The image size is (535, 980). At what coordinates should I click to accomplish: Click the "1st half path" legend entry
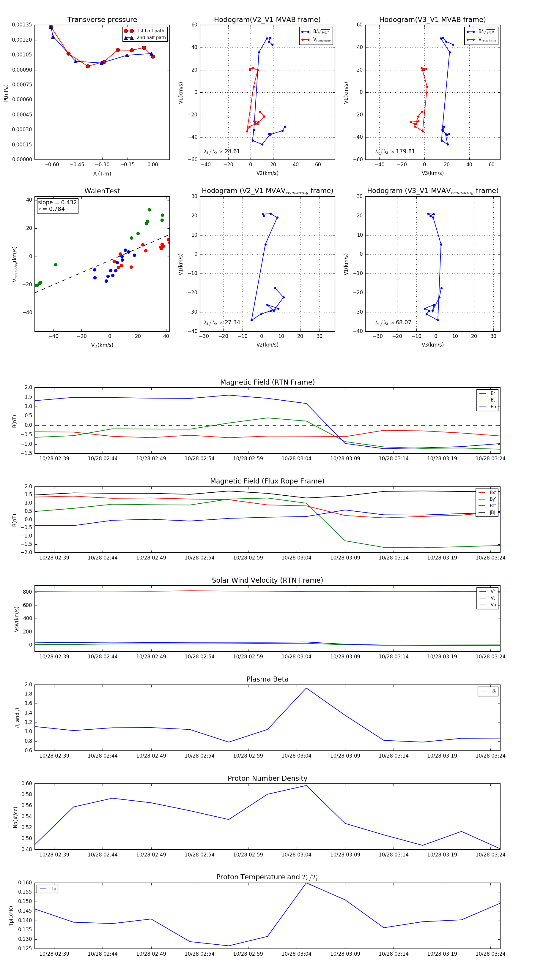[145, 31]
